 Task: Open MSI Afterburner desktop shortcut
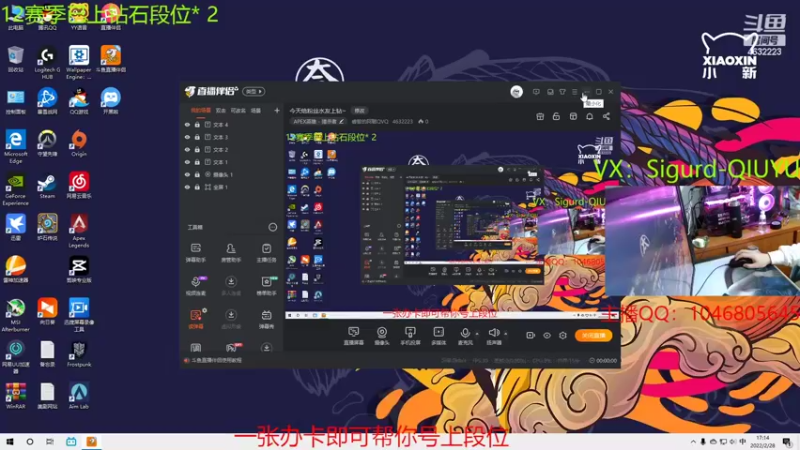tap(15, 315)
